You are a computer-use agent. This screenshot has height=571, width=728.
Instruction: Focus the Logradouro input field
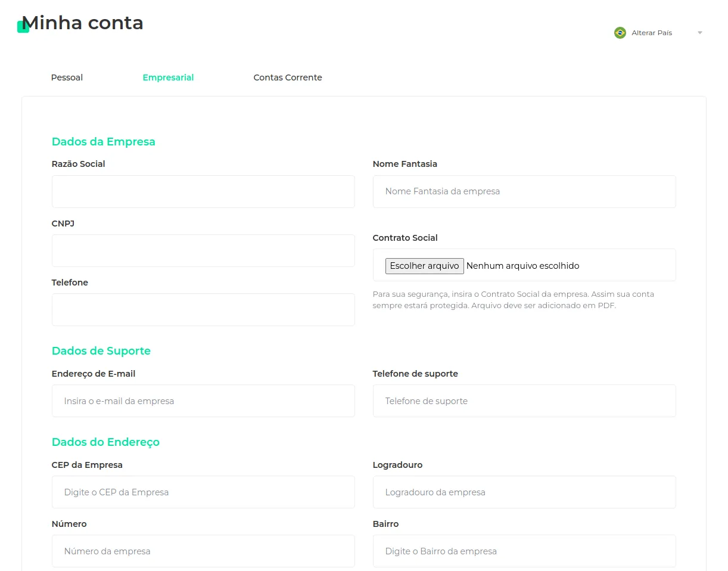pos(524,492)
